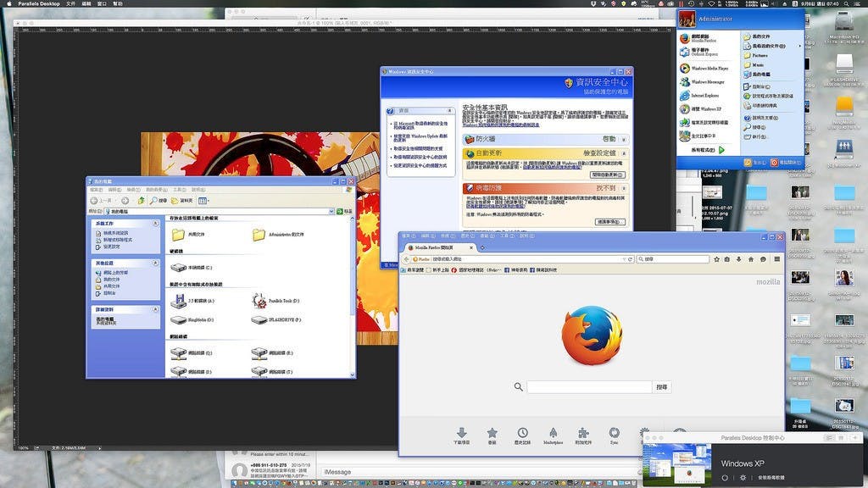The height and width of the screenshot is (488, 868).
Task: Click the Up folder icon in Explorer toolbar
Action: 141,201
